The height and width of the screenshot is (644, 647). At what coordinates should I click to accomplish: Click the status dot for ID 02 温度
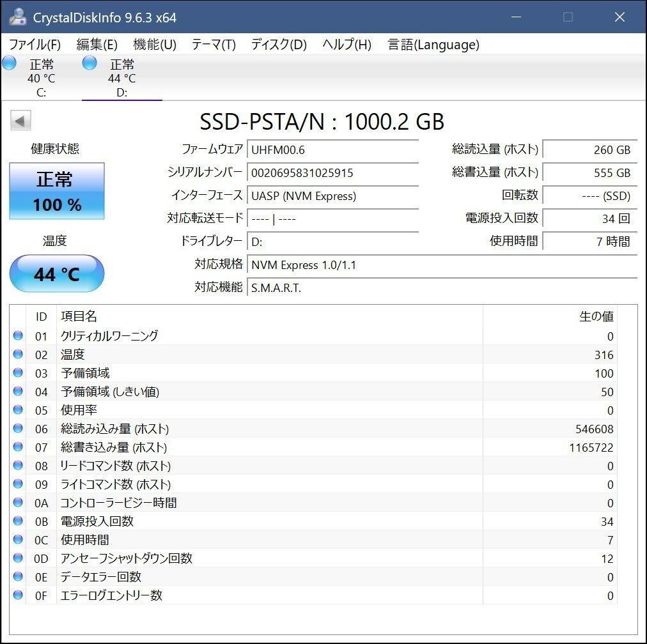click(x=18, y=354)
